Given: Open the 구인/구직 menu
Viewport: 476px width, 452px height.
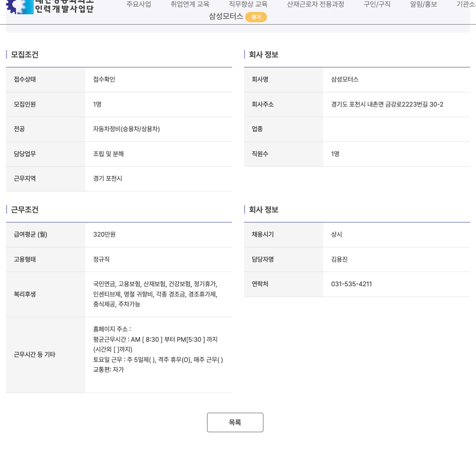Looking at the screenshot, I should tap(377, 4).
